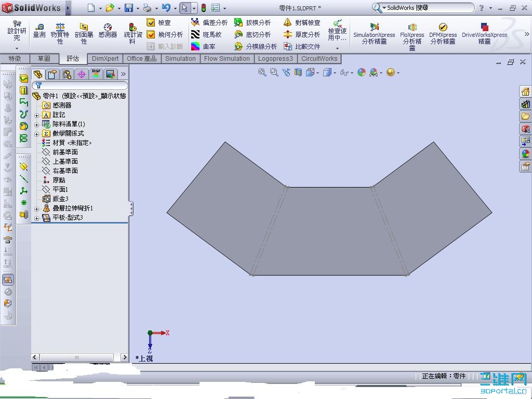Screen dimensions: 532x399
Task: Open the SolidWorks menu arrow
Action: click(68, 7)
